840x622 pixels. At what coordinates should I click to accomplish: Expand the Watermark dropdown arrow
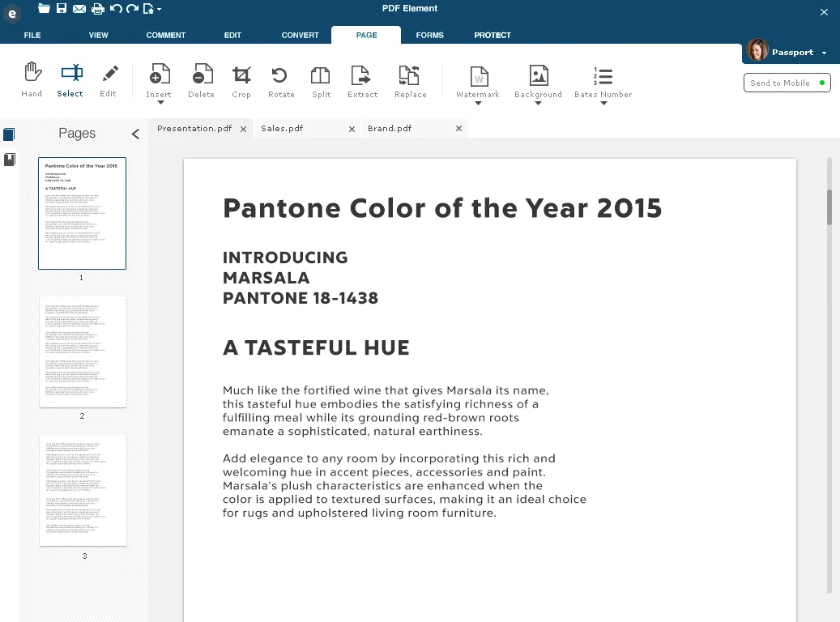[478, 103]
